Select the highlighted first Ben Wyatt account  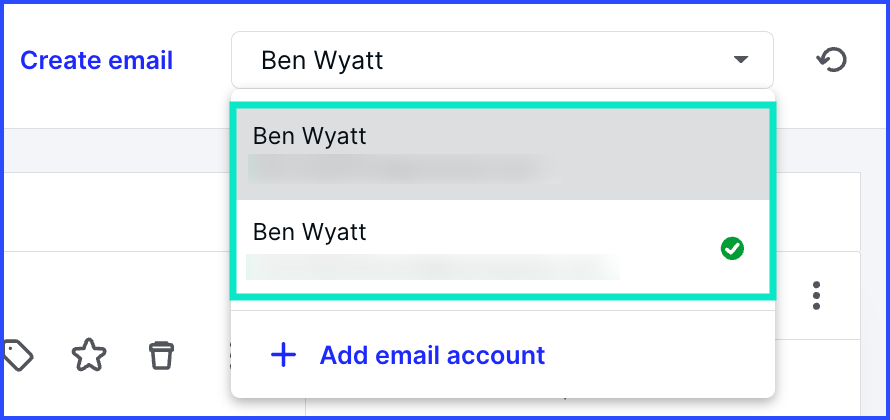point(502,154)
